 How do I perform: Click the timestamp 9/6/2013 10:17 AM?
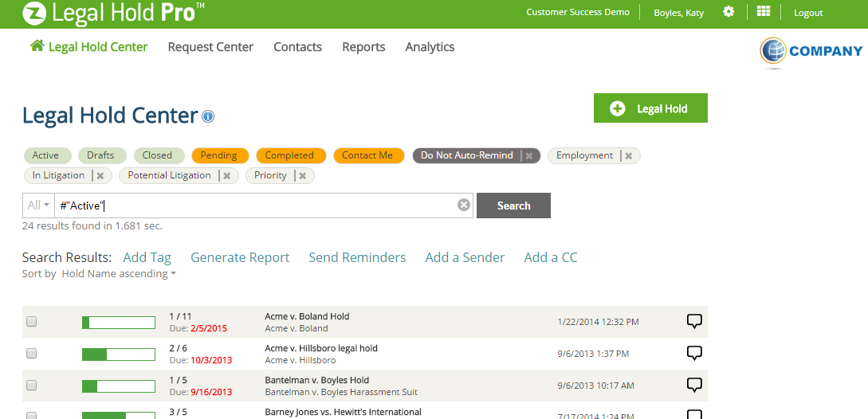pos(596,386)
